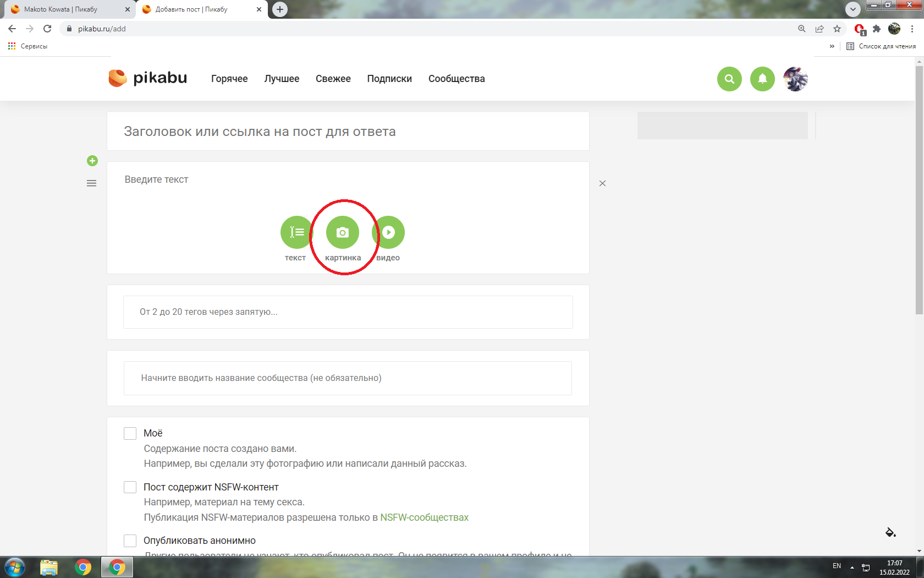The width and height of the screenshot is (924, 578).
Task: Click the green plus icon to add block
Action: (x=92, y=161)
